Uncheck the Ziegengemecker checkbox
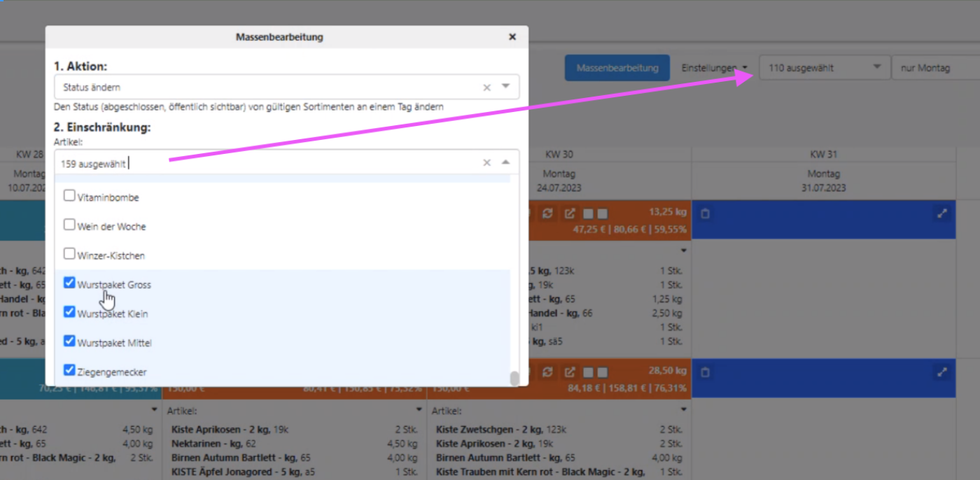The height and width of the screenshot is (480, 980). coord(69,370)
